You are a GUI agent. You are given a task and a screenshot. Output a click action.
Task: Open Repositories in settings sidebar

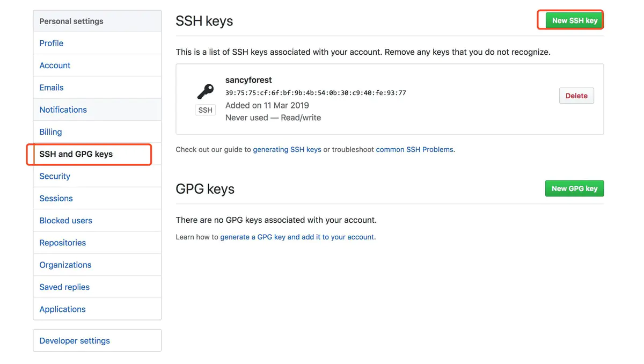pyautogui.click(x=62, y=243)
